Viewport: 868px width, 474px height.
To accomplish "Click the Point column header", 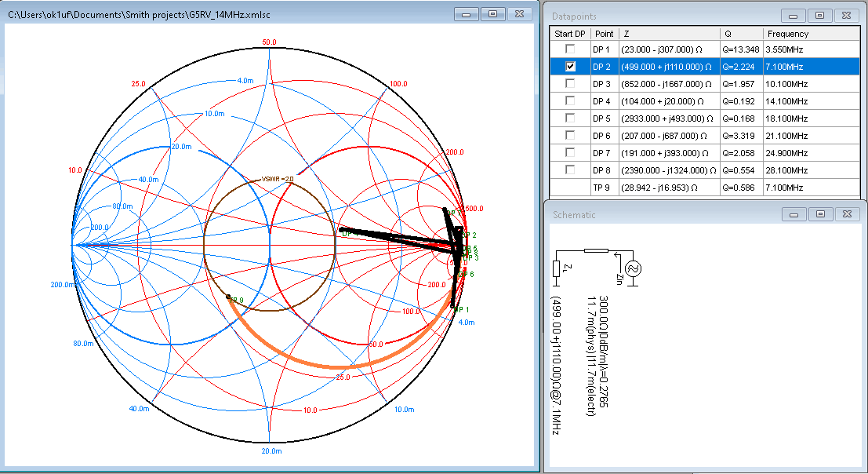I will [604, 34].
